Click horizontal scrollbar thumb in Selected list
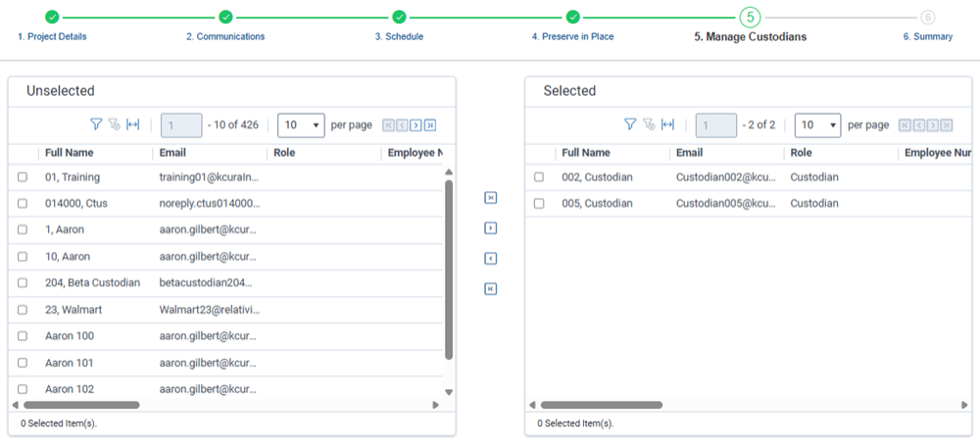980x446 pixels. tap(602, 406)
